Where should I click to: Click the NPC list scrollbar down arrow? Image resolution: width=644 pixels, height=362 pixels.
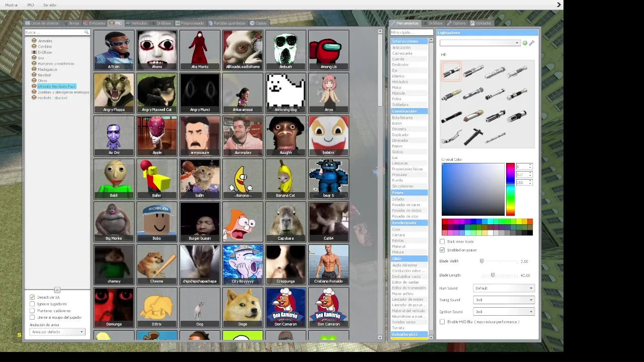(x=380, y=338)
